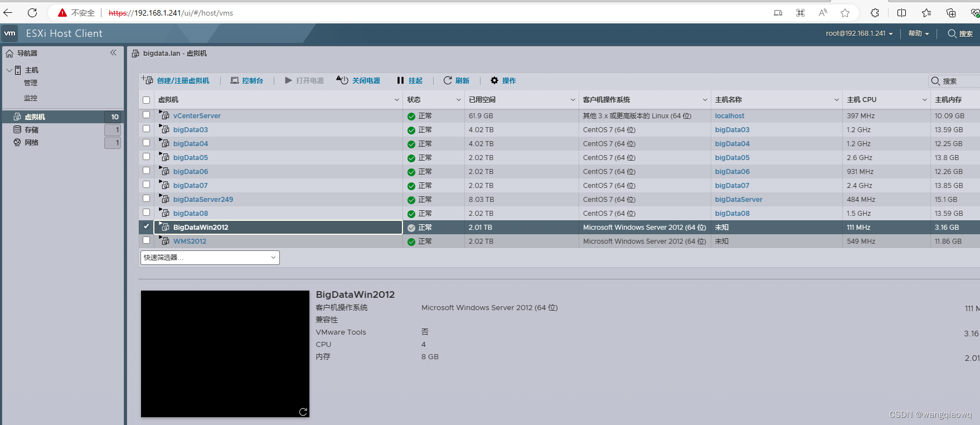Click the navigator home icon
The height and width of the screenshot is (425, 980).
pyautogui.click(x=9, y=54)
